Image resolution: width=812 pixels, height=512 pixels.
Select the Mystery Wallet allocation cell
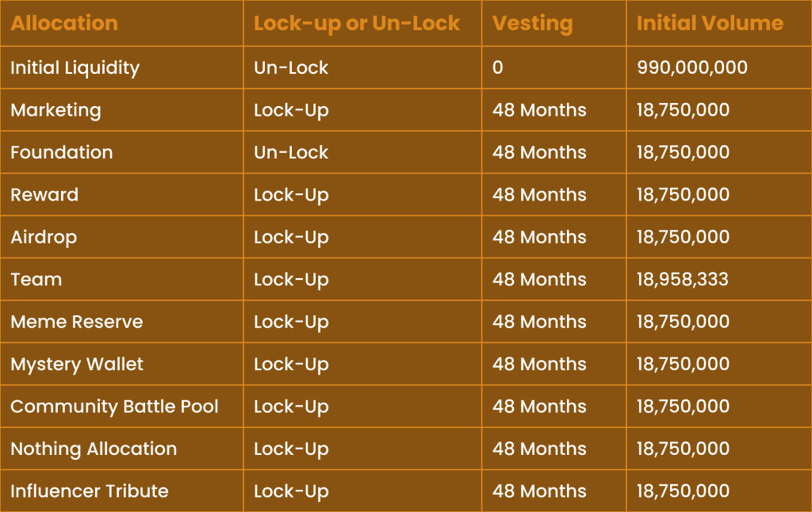point(77,365)
